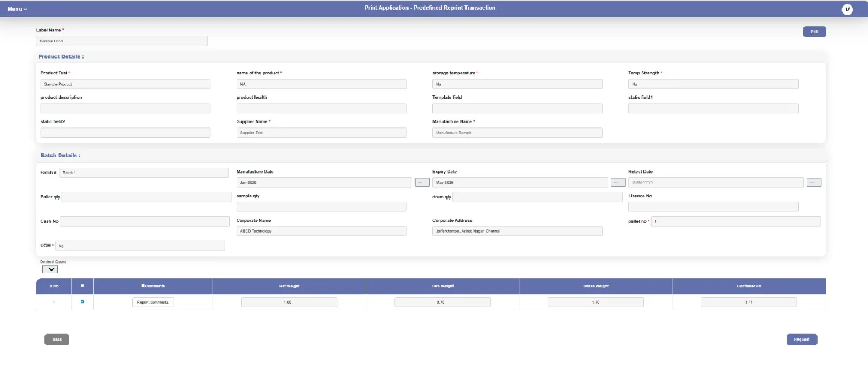Image resolution: width=868 pixels, height=366 pixels.
Task: Open the Manufacture Date picker button
Action: point(422,183)
